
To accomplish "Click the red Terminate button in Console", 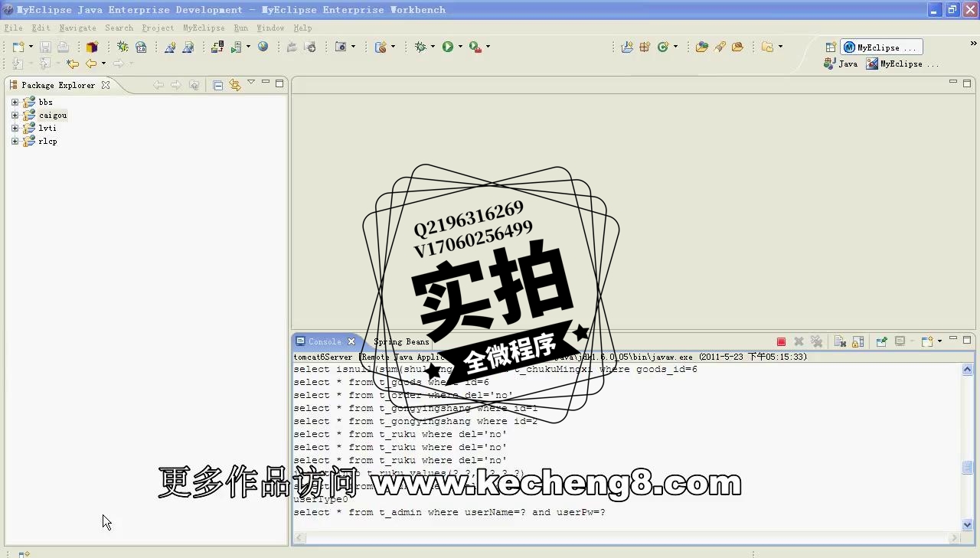I will point(781,341).
